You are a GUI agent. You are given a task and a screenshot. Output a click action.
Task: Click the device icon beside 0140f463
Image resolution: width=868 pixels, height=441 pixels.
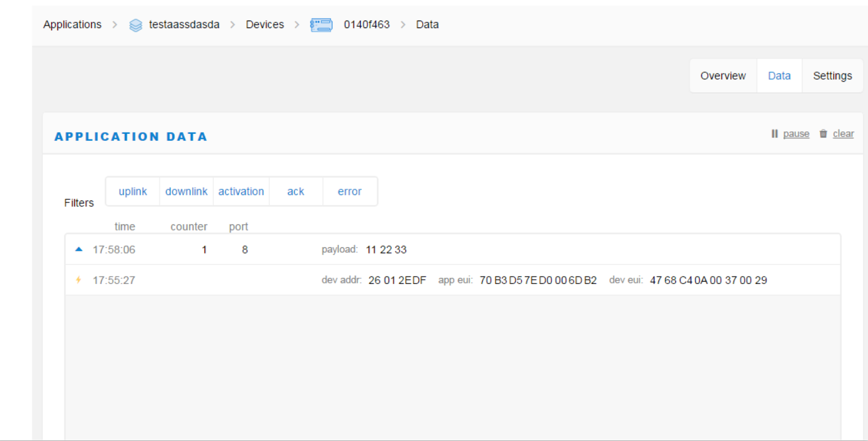click(321, 25)
